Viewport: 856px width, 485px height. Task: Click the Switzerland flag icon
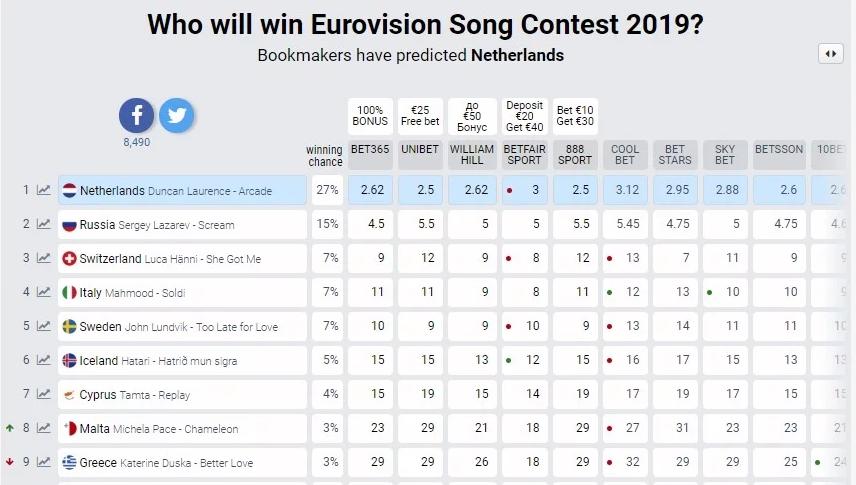point(70,258)
